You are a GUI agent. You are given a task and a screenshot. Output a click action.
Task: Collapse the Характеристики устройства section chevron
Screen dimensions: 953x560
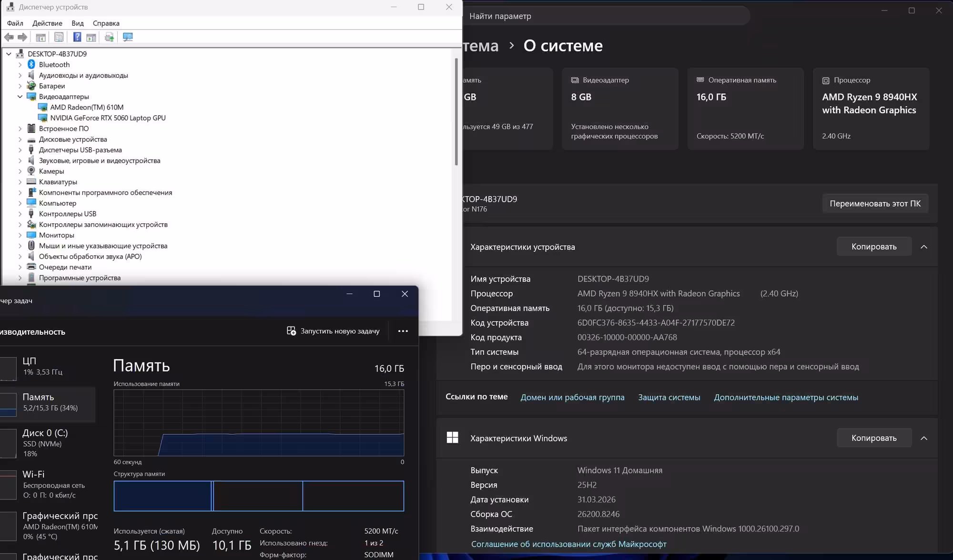(x=924, y=247)
